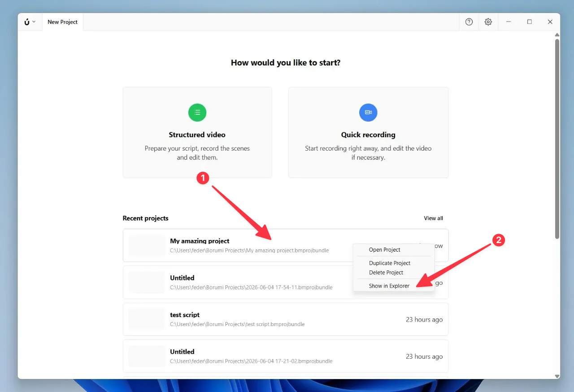The height and width of the screenshot is (392, 574).
Task: Select the Untitled title above the 17-54-11 path
Action: click(182, 278)
